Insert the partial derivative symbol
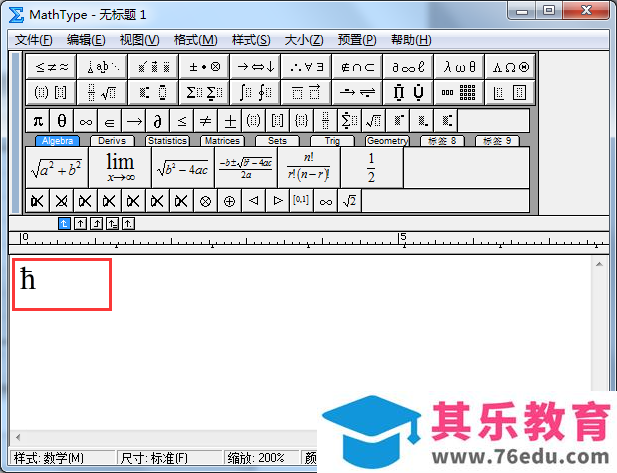 (158, 121)
